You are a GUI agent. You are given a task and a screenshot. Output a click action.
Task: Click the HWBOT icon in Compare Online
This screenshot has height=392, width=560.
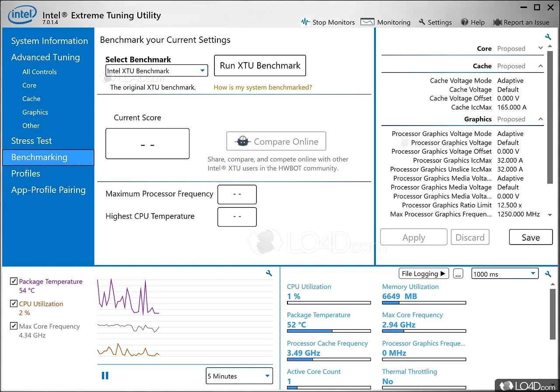tap(242, 141)
